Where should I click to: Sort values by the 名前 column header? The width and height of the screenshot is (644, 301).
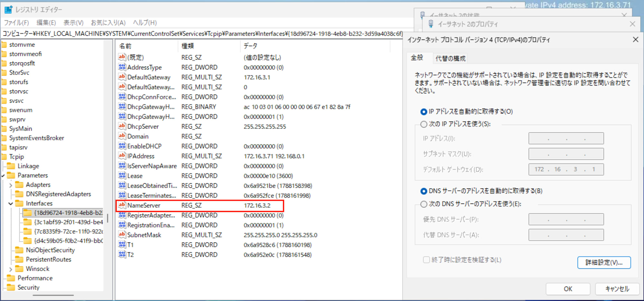[147, 46]
